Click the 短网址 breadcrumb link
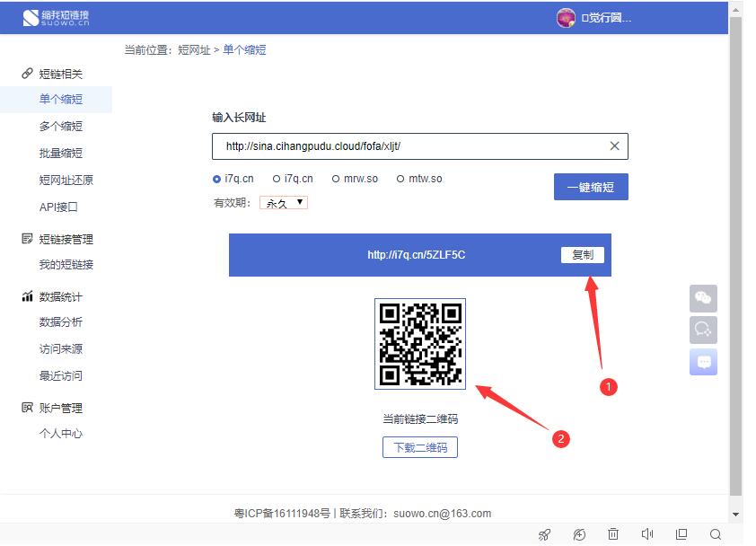Screen dimensions: 756x546 (x=194, y=50)
